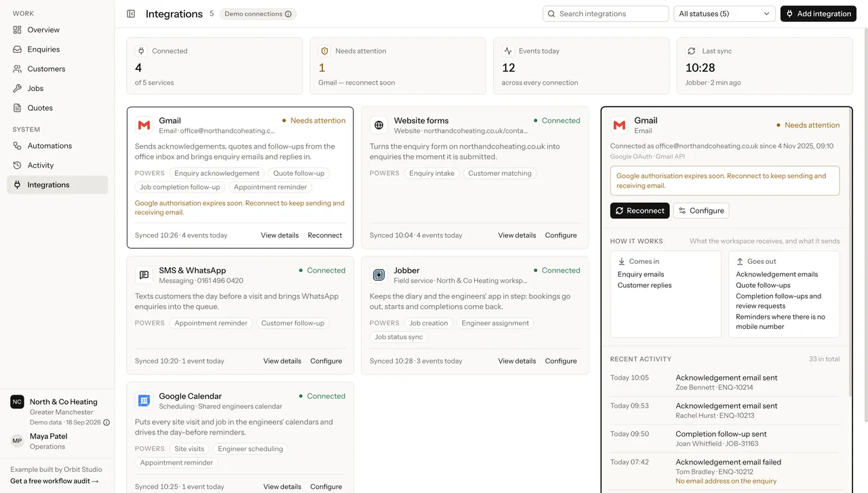
Task: Click the Gmail logo in the details panel
Action: pyautogui.click(x=619, y=125)
